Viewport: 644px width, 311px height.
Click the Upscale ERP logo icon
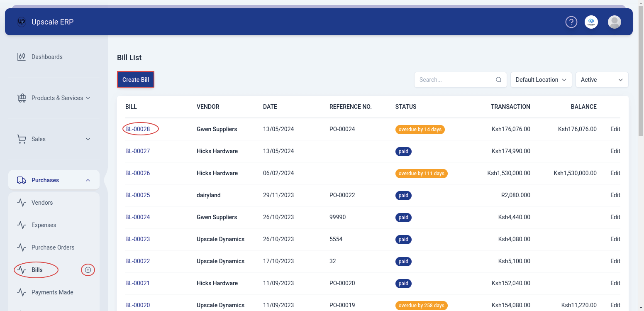(x=22, y=22)
